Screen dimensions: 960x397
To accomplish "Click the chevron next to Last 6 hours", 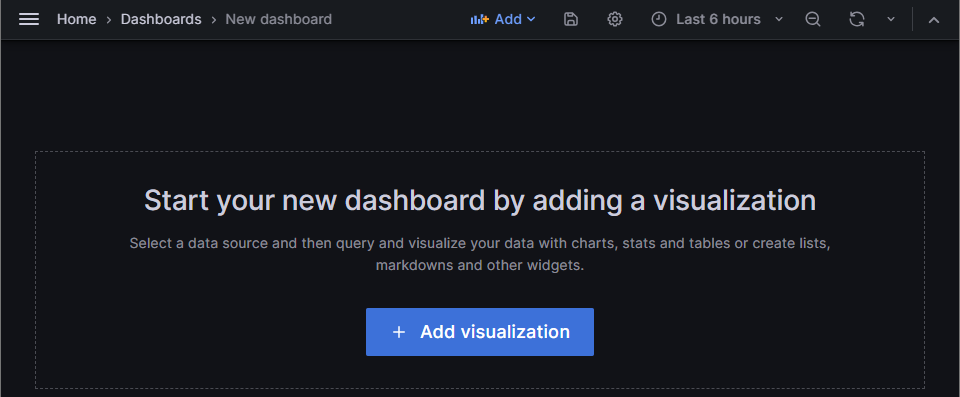I will coord(779,20).
